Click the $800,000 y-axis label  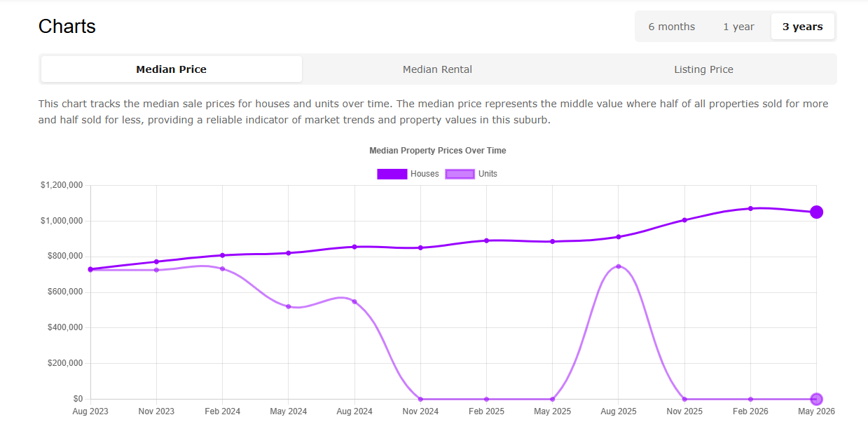65,256
